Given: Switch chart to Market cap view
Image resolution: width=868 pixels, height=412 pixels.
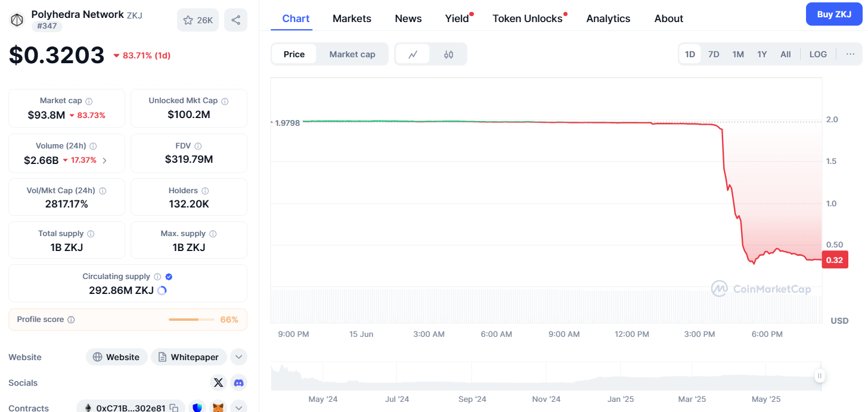Looking at the screenshot, I should click(352, 54).
